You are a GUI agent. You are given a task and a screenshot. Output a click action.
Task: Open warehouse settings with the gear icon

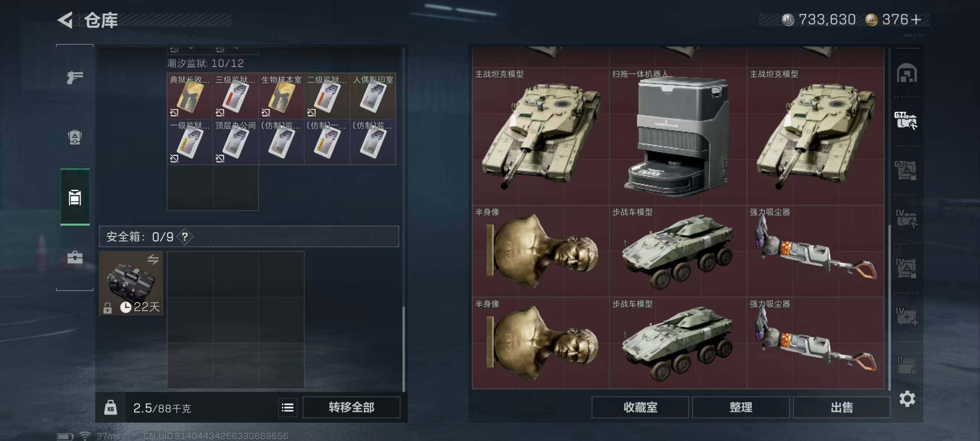[x=907, y=399]
